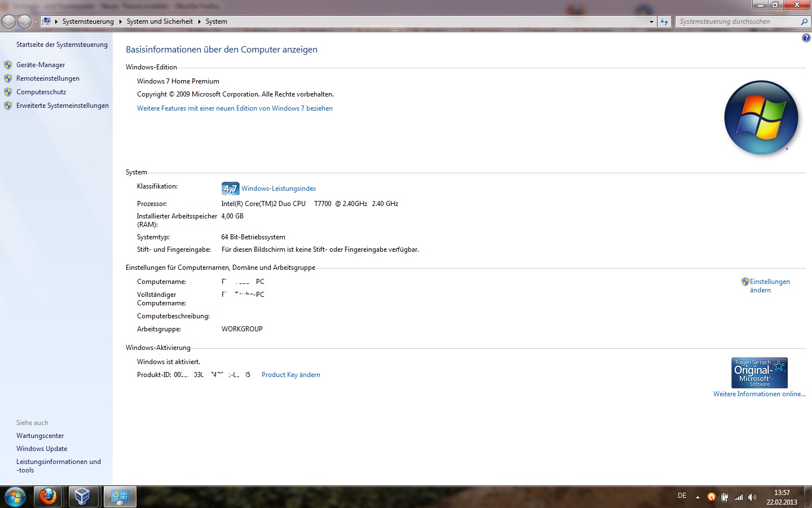This screenshot has height=508, width=812.
Task: Open the blue help question mark icon
Action: [806, 38]
